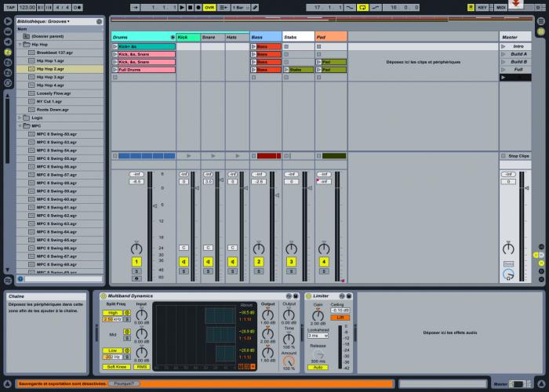The image size is (549, 392).
Task: Open the Groove Pool wave icon
Action: 8,281
